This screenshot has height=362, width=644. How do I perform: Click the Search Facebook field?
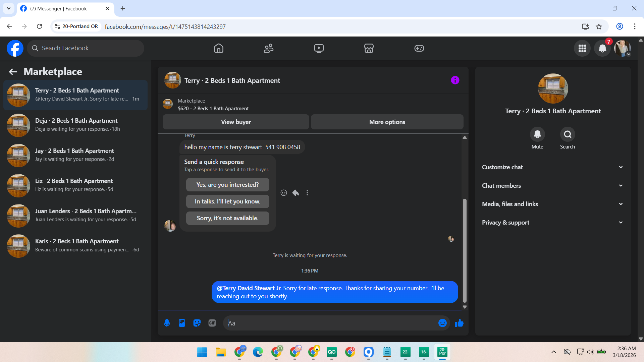pyautogui.click(x=86, y=48)
